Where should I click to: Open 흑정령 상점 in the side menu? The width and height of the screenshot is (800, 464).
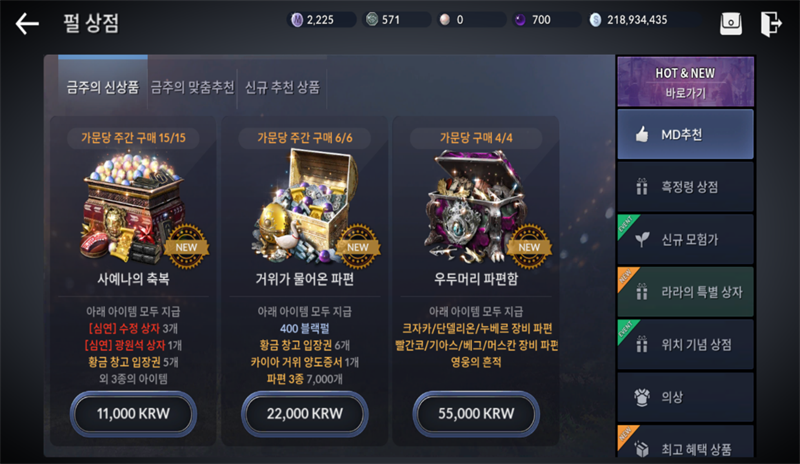[x=685, y=187]
